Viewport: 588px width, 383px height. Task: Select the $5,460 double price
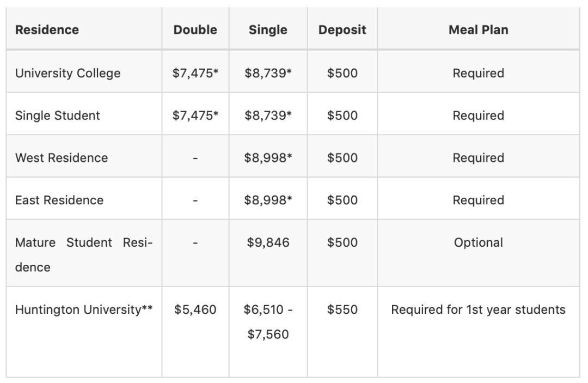[195, 310]
